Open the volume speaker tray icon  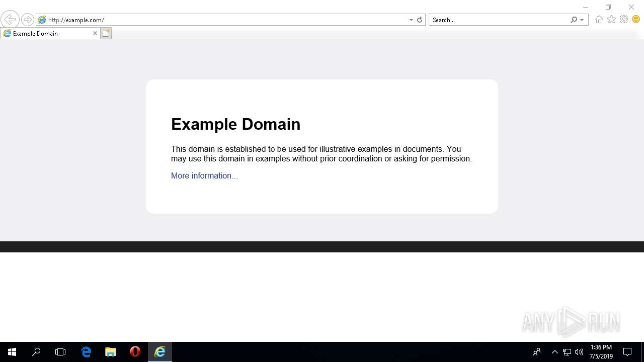tap(579, 352)
